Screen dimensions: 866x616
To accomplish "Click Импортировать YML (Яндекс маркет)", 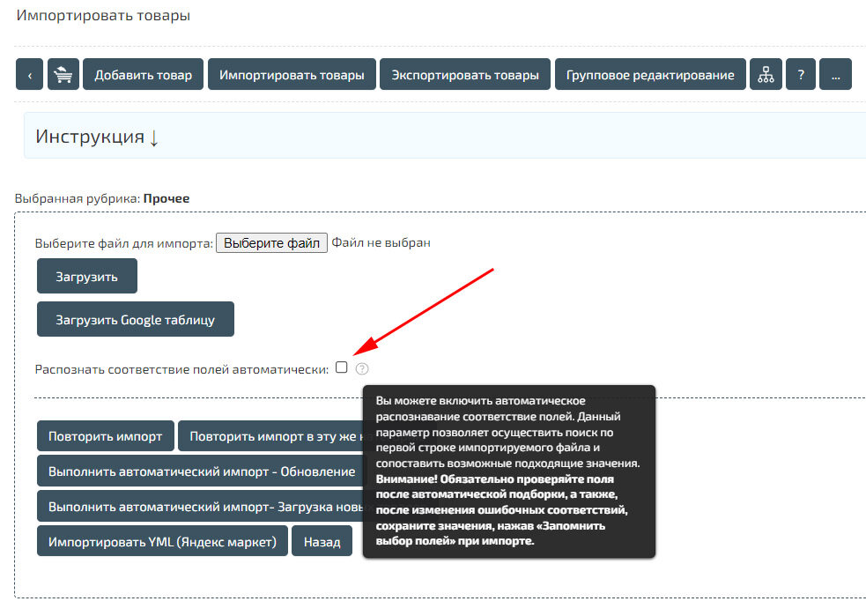I will (x=162, y=541).
